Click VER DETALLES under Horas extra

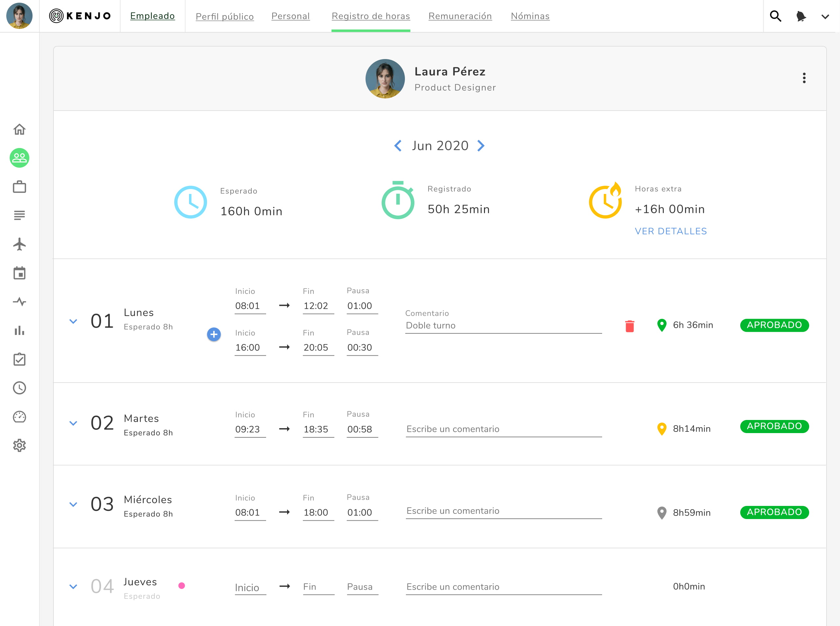click(670, 231)
